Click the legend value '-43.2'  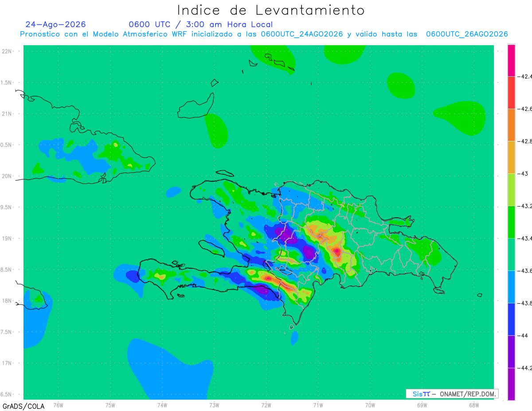click(525, 206)
